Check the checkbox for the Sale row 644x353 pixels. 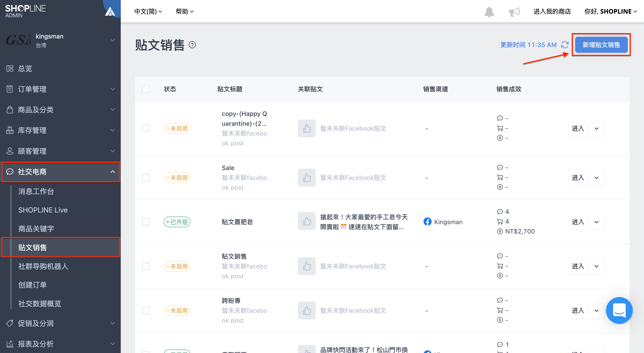146,178
